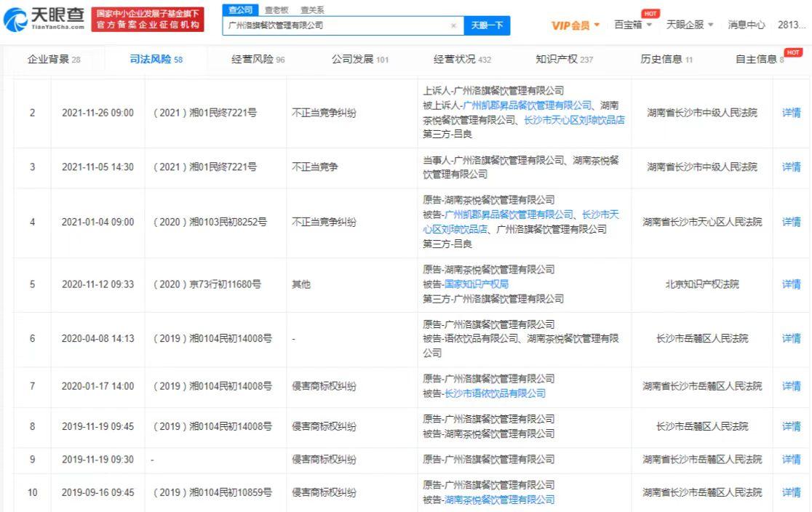Click the 天眼一下 search button

(x=486, y=25)
